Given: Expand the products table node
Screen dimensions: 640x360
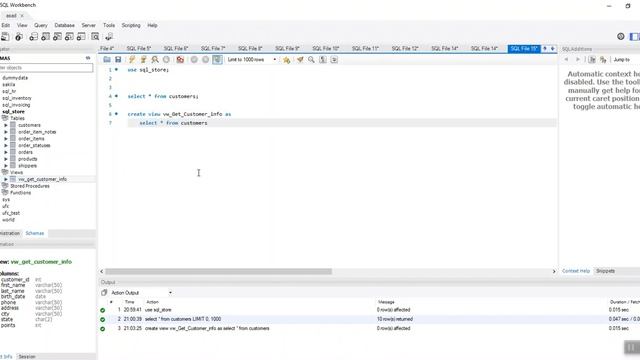Looking at the screenshot, I should 6,159.
